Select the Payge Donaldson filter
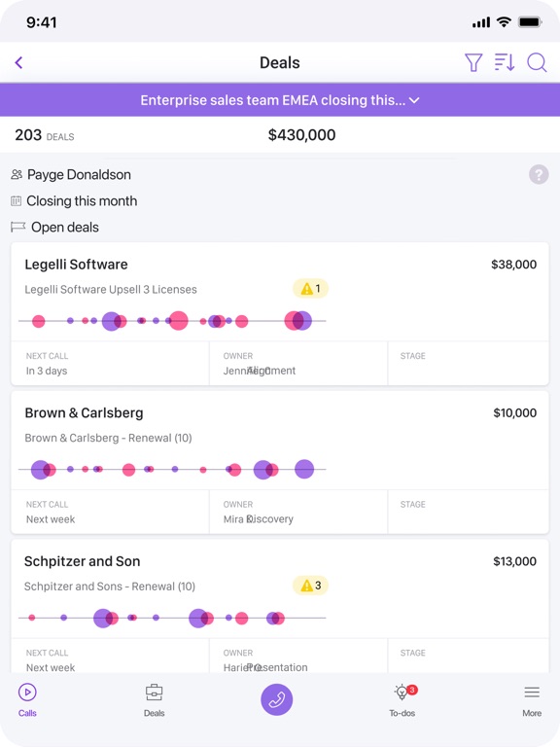 [71, 174]
